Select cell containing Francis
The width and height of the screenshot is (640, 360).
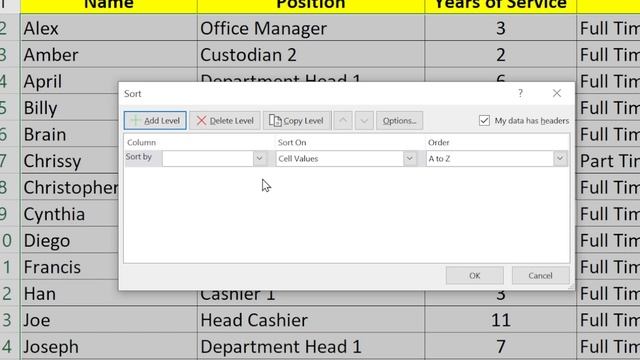(69, 267)
